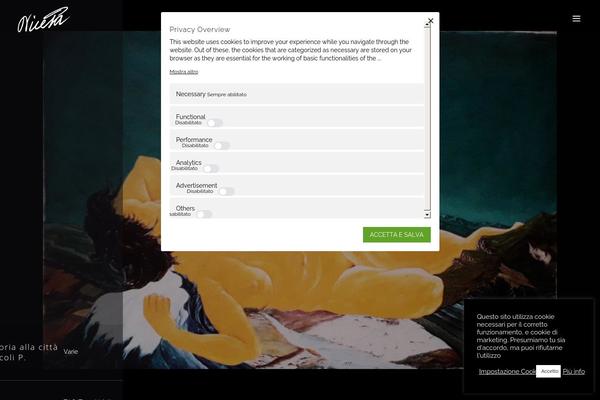Viewport: 600px width, 400px height.
Task: Open the Più info link
Action: pyautogui.click(x=574, y=371)
